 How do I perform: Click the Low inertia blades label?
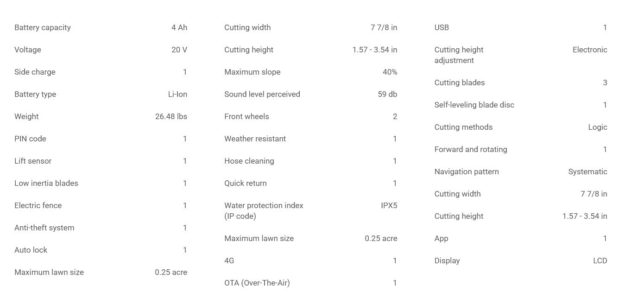coord(46,183)
